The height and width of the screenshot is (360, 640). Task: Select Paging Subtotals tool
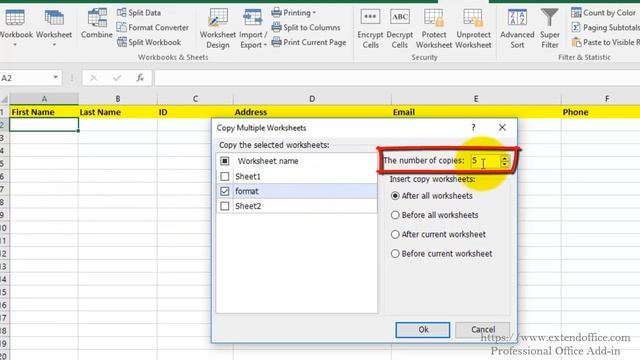605,27
